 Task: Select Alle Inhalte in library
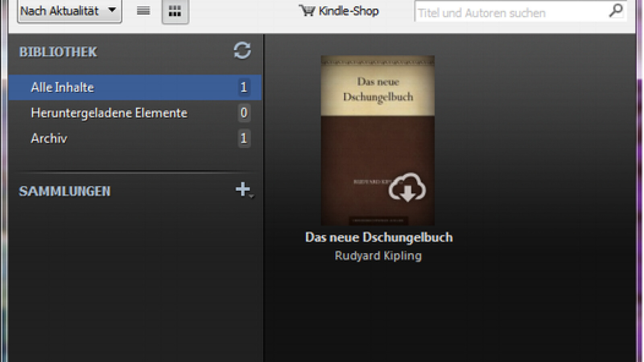tap(135, 87)
